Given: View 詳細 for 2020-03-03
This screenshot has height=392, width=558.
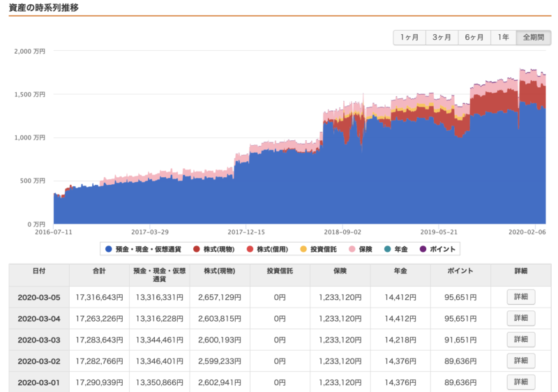Looking at the screenshot, I should coord(521,340).
